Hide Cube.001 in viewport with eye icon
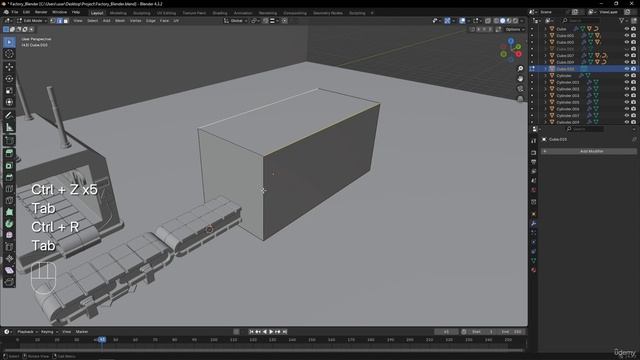640x360 pixels. pyautogui.click(x=627, y=36)
